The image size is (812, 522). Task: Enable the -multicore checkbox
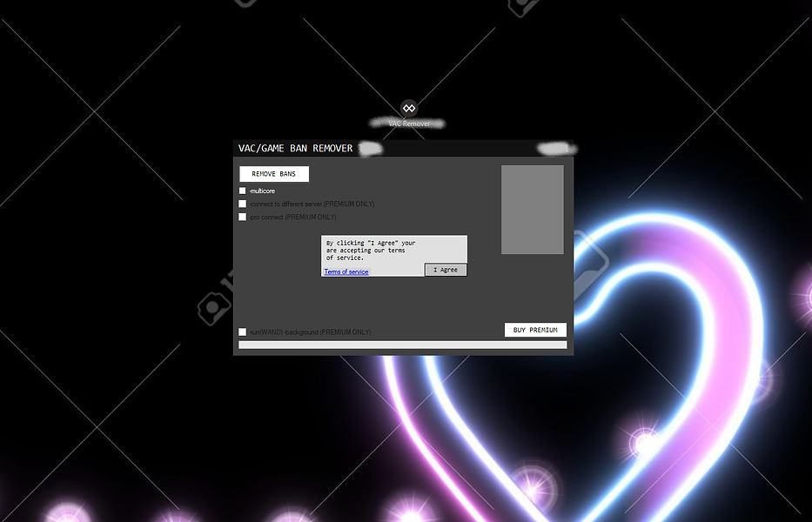(242, 191)
